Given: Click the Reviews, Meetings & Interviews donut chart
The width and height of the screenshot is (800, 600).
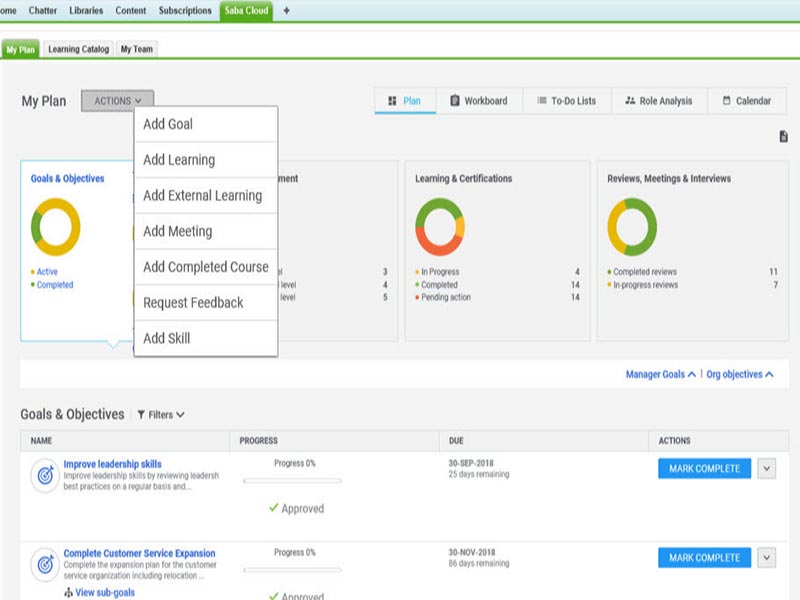Looking at the screenshot, I should click(x=632, y=227).
